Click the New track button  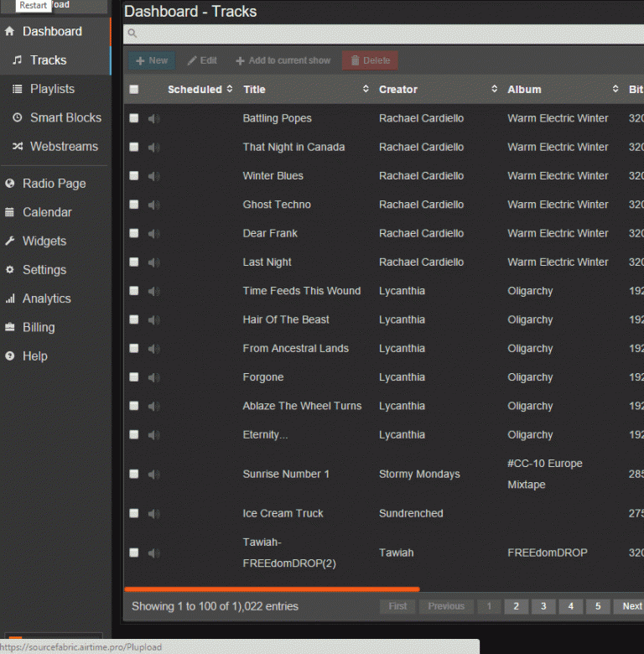point(152,60)
